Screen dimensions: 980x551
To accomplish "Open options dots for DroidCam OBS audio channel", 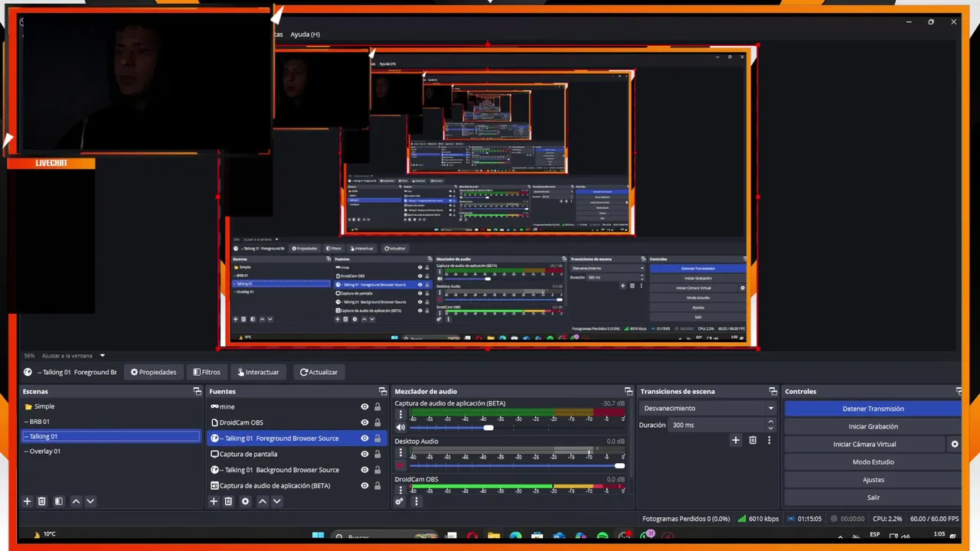I will [400, 489].
